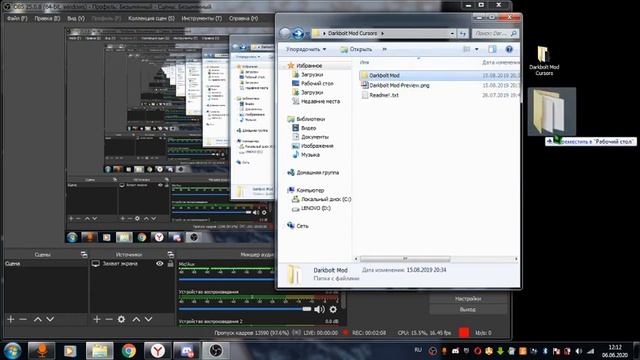Move scene up with arrow in Сцены panel
Viewport: 640px width, 360px height.
point(38,319)
